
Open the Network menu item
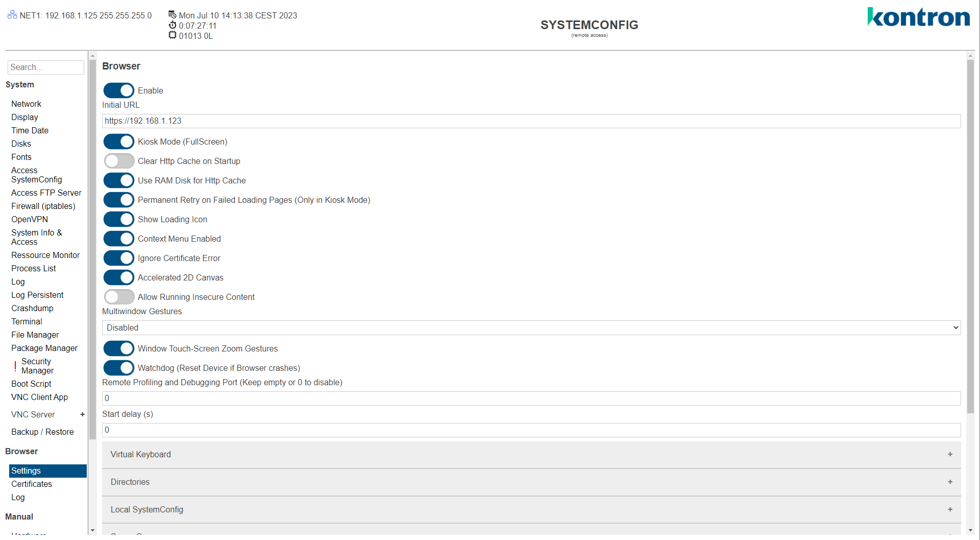click(x=26, y=104)
